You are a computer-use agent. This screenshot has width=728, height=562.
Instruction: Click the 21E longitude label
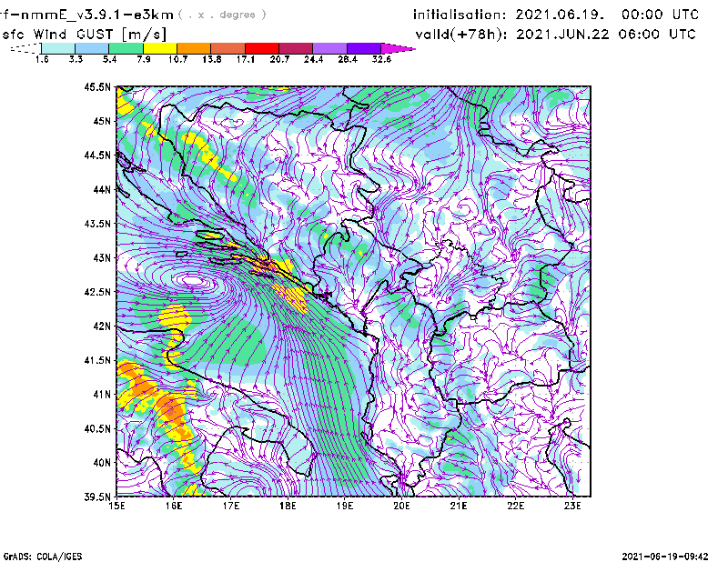click(459, 506)
